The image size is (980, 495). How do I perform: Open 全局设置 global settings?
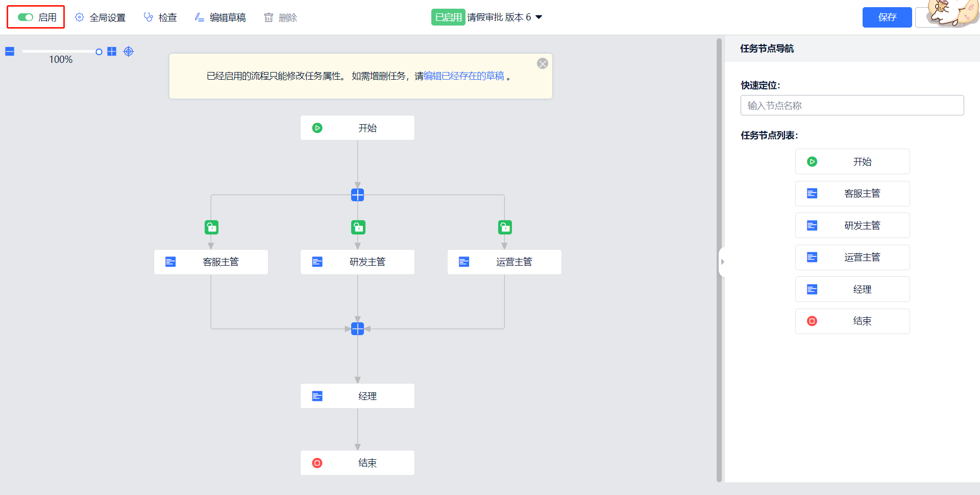[x=101, y=18]
